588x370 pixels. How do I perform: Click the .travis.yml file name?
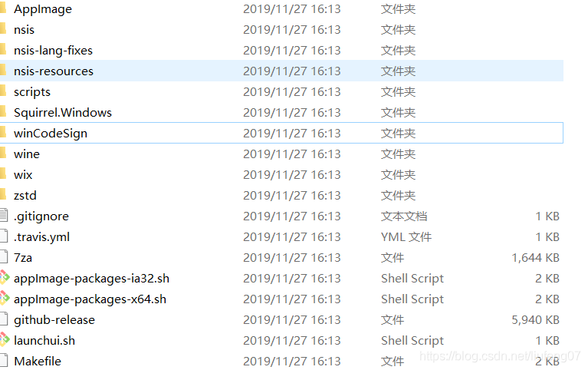point(41,237)
